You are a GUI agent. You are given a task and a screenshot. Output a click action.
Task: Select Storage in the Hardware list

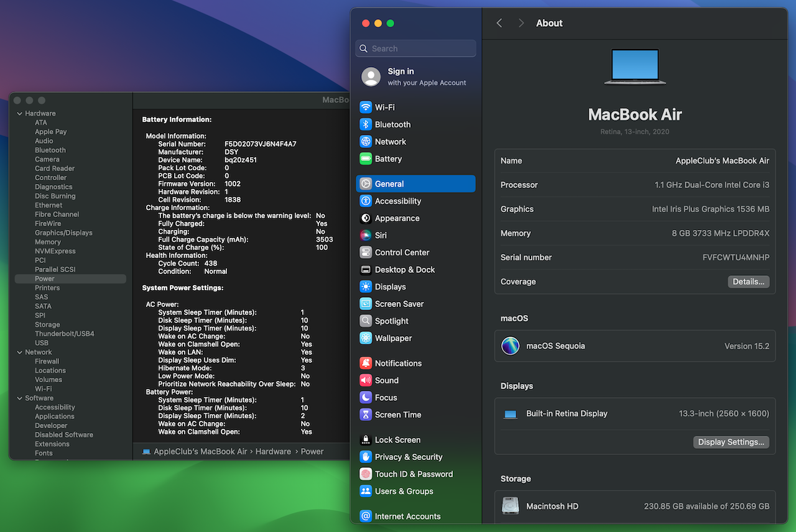pyautogui.click(x=47, y=325)
